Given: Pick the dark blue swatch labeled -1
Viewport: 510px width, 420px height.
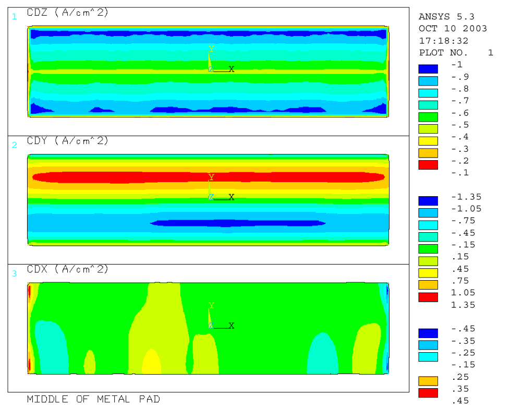Looking at the screenshot, I should (428, 68).
